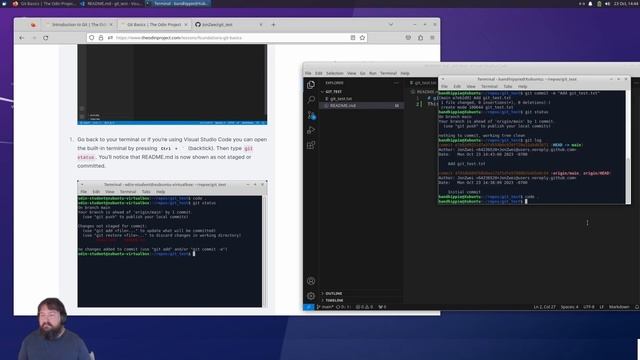This screenshot has height=360, width=640.
Task: Select README.md in the VS Code Explorer
Action: coord(361,105)
